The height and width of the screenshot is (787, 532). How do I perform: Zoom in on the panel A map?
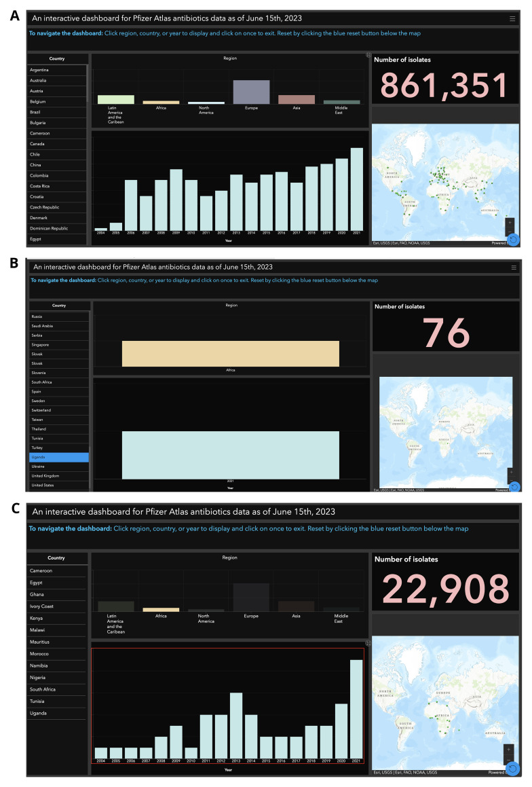point(510,222)
